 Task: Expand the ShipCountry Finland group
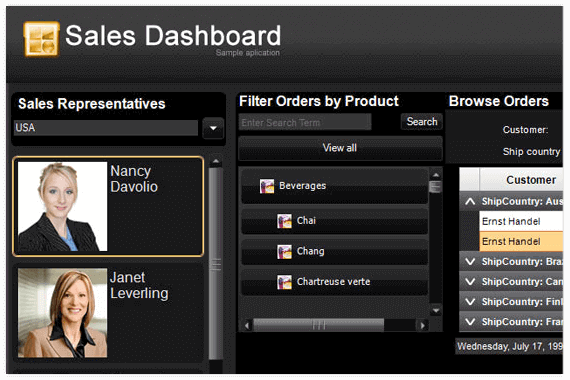[470, 301]
